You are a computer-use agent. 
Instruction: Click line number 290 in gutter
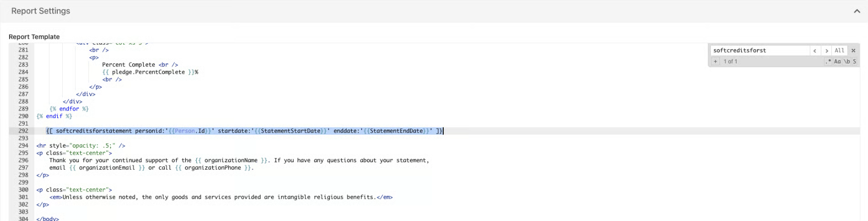pos(23,116)
